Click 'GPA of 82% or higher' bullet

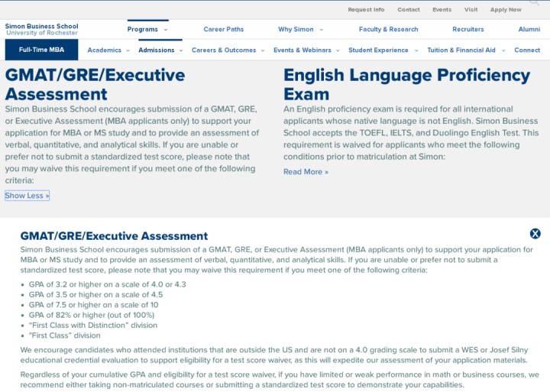pos(92,315)
